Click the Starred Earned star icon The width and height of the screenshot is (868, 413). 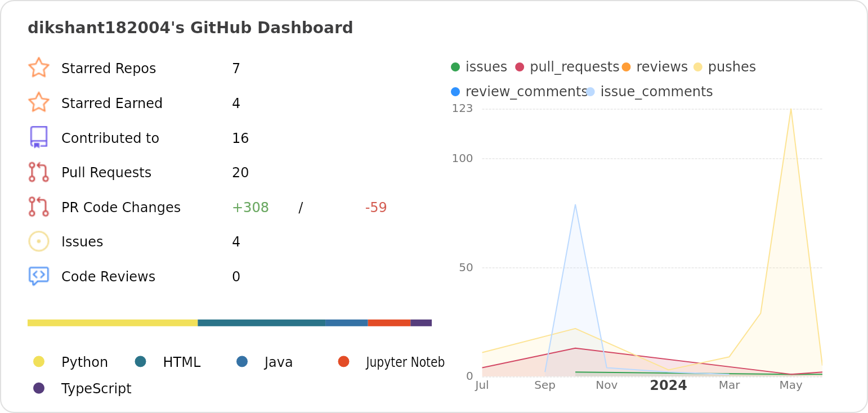tap(39, 102)
